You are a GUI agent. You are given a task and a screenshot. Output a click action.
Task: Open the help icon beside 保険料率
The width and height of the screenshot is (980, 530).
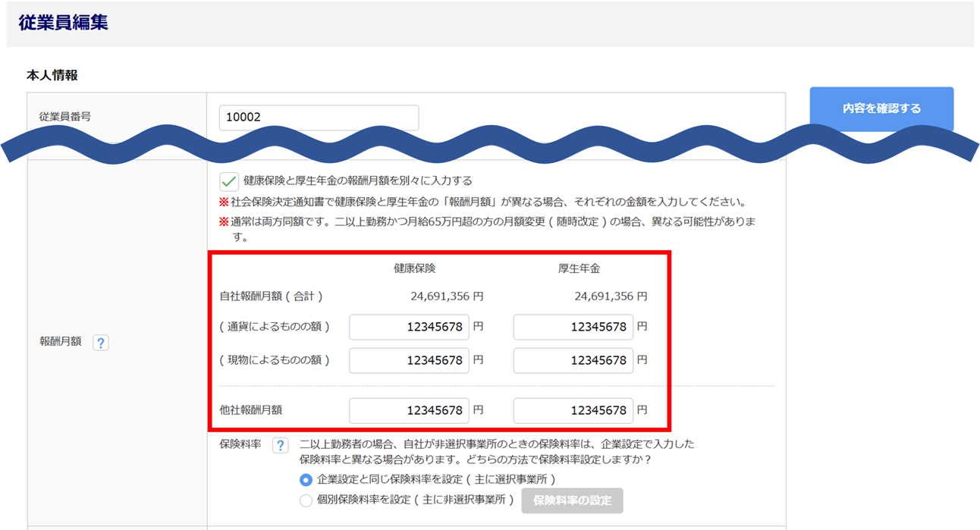pyautogui.click(x=280, y=445)
